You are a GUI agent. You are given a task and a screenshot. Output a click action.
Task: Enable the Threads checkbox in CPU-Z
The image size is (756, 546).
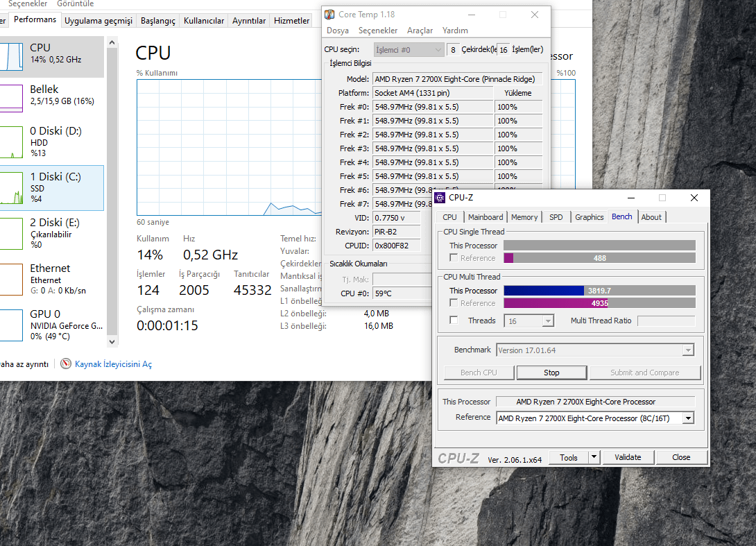tap(454, 320)
